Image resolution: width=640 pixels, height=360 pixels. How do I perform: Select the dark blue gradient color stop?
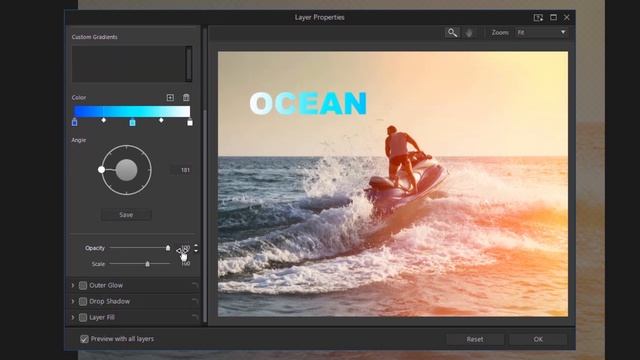point(74,122)
